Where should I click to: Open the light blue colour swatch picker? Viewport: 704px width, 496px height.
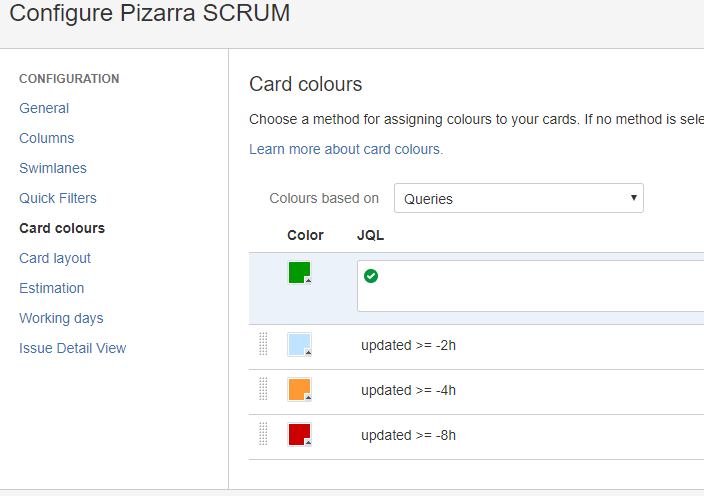[x=299, y=345]
